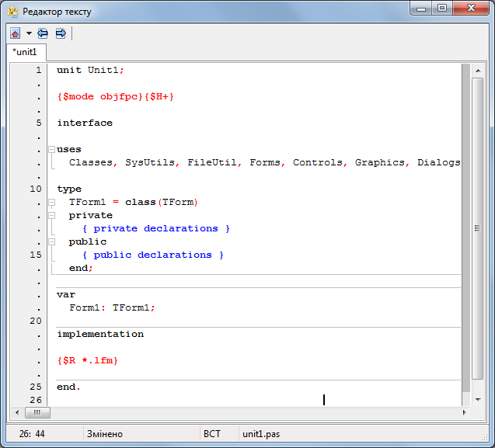
Task: Click the vertical scrollbar down arrow
Action: click(x=477, y=398)
